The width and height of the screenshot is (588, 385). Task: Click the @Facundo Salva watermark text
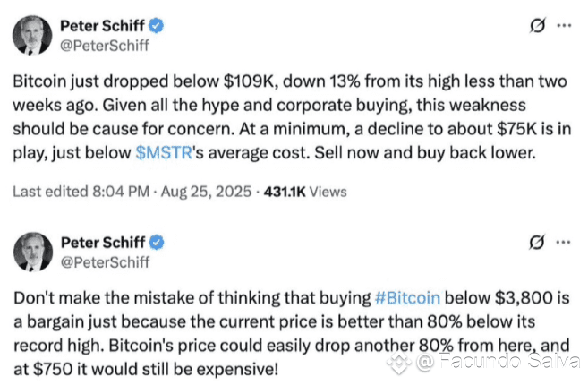499,362
